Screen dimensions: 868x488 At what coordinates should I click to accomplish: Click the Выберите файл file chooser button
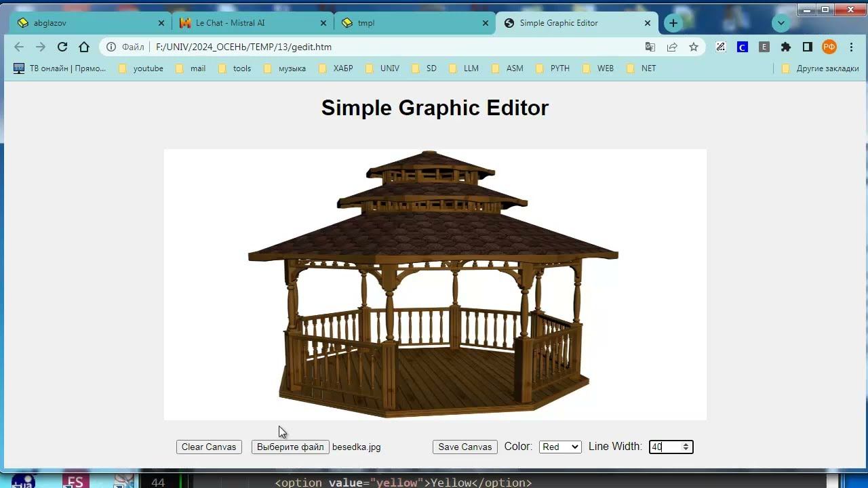pyautogui.click(x=290, y=447)
